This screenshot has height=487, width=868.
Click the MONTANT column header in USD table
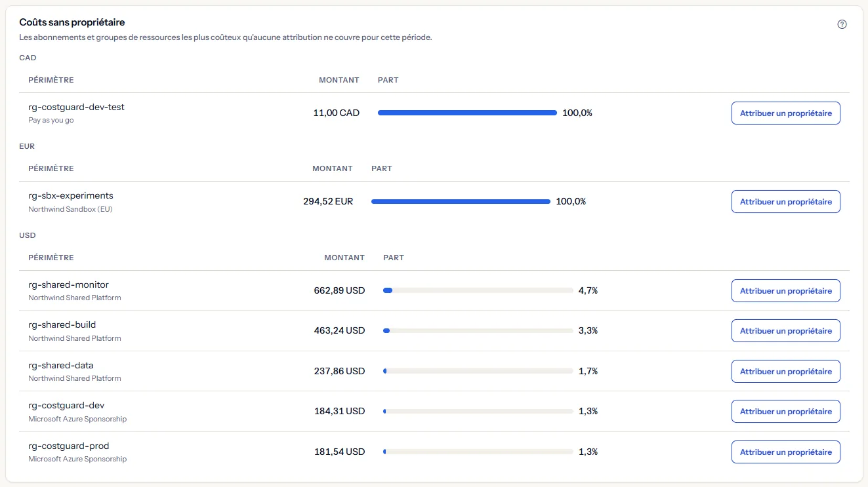[344, 258]
